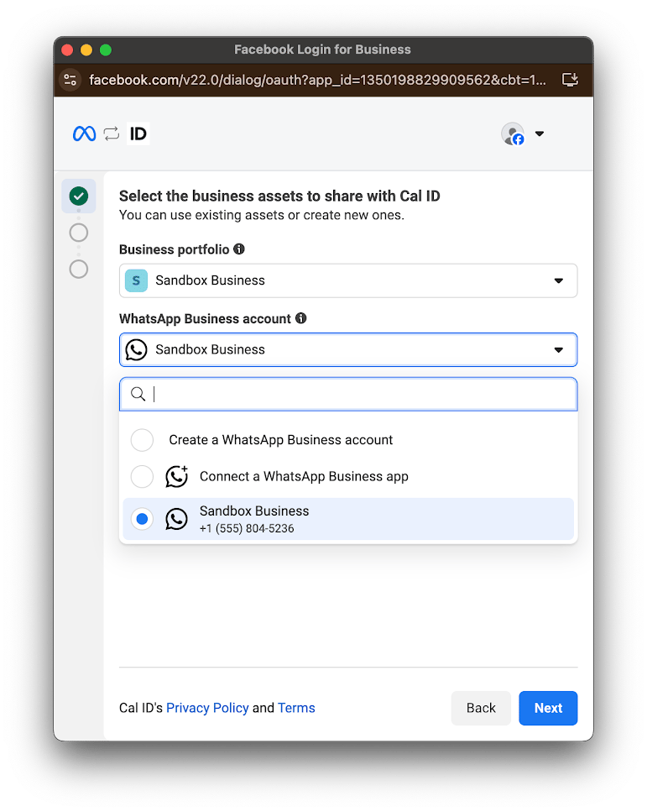This screenshot has width=647, height=812.
Task: Open the profile avatar account menu
Action: (x=513, y=134)
